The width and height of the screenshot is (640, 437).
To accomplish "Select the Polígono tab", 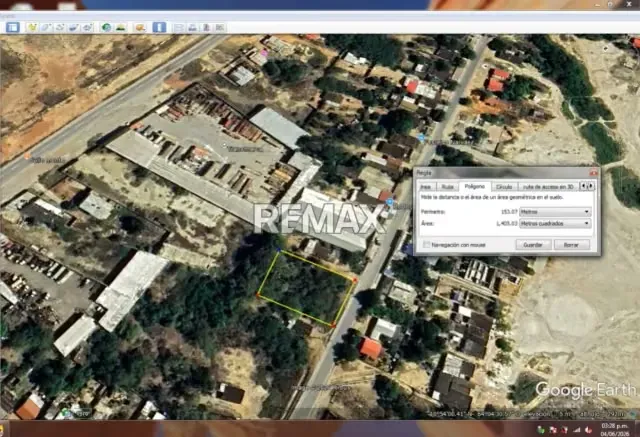I will pyautogui.click(x=475, y=186).
